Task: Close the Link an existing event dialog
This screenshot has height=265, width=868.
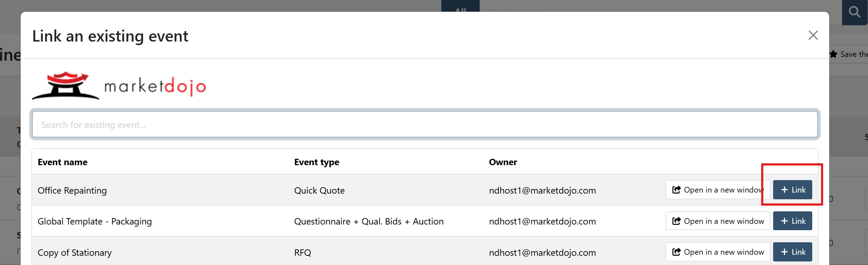Action: [813, 35]
